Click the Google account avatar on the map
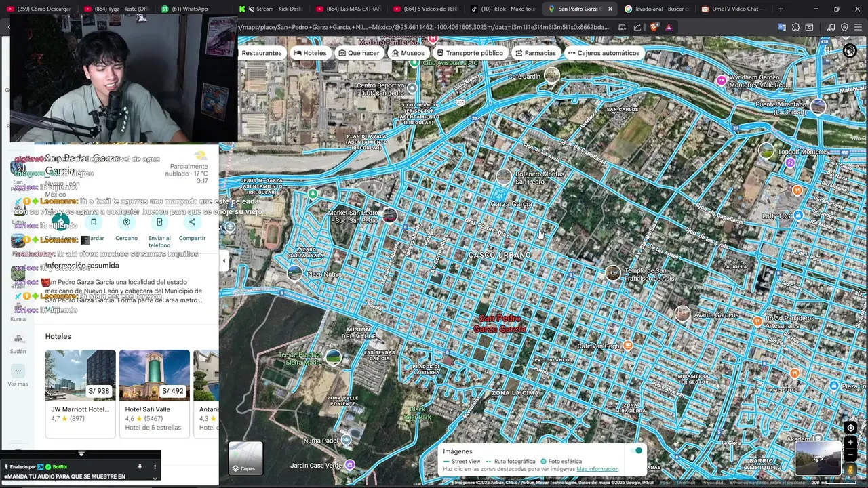Viewport: 868px width, 488px height. click(x=850, y=51)
